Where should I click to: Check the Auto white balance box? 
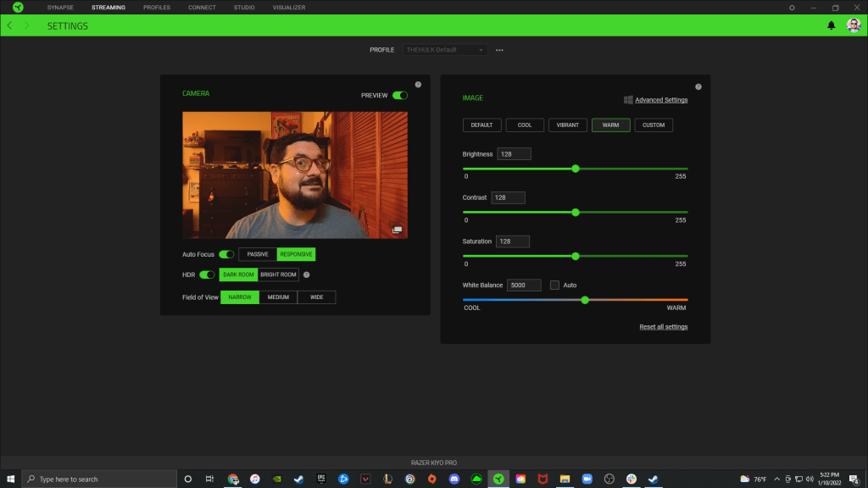tap(554, 286)
